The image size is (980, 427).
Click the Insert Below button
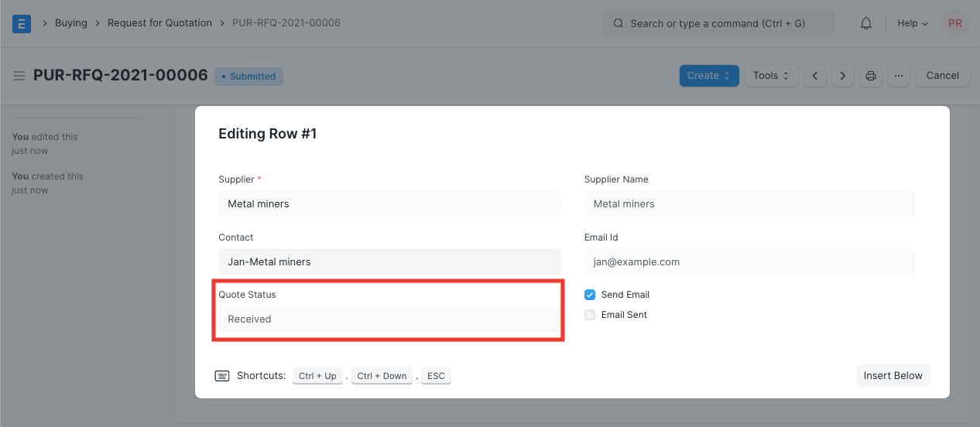pyautogui.click(x=893, y=376)
